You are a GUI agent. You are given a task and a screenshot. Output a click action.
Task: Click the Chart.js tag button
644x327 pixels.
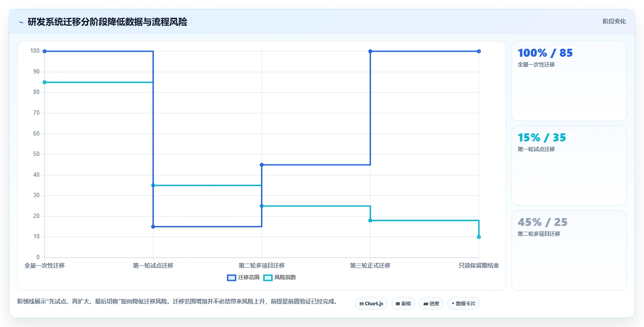coord(371,304)
